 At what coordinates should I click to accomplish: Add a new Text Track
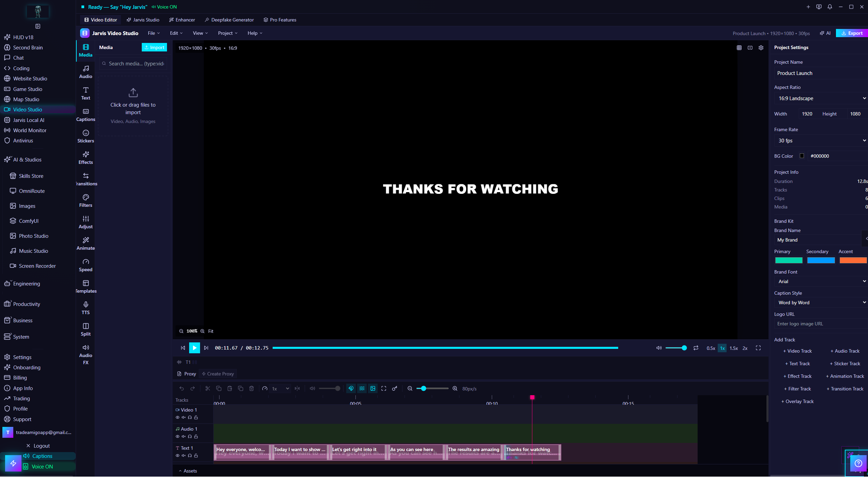point(798,364)
